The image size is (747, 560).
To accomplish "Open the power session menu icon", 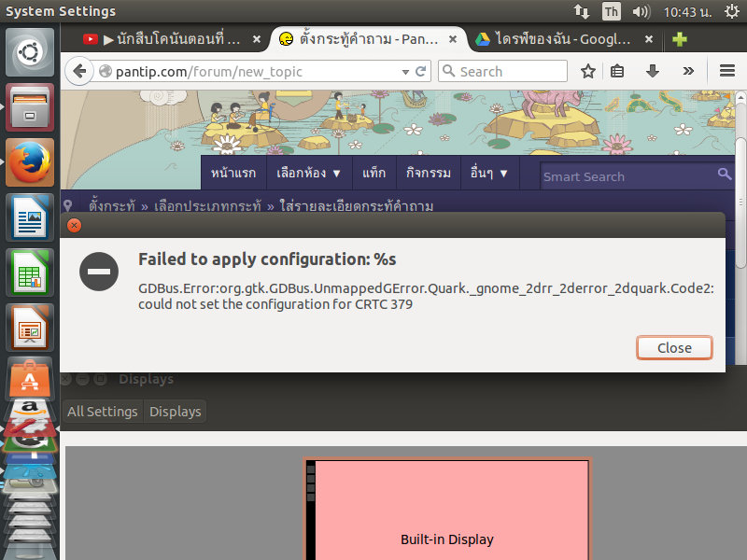I will 731,11.
